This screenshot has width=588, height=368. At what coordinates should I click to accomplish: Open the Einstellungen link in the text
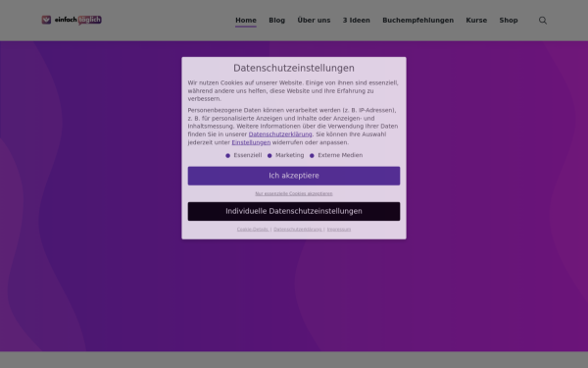coord(251,142)
